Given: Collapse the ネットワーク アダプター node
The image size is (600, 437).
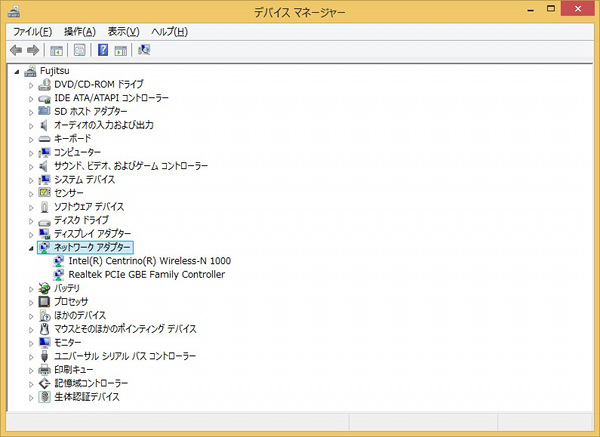Looking at the screenshot, I should pyautogui.click(x=31, y=247).
